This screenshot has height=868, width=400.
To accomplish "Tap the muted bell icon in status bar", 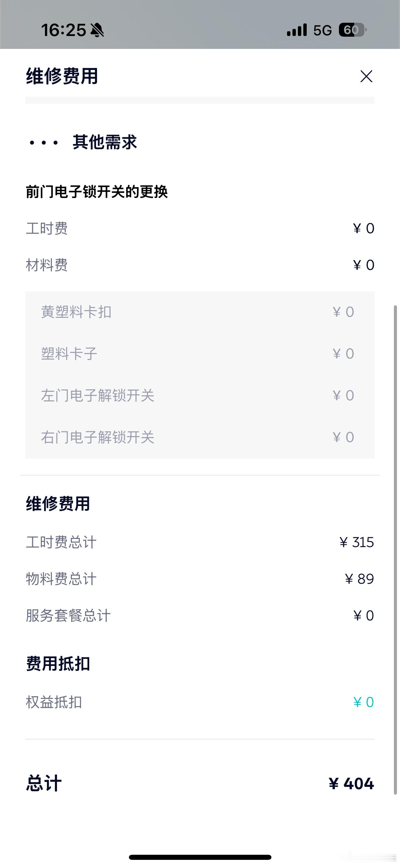I will tap(97, 30).
